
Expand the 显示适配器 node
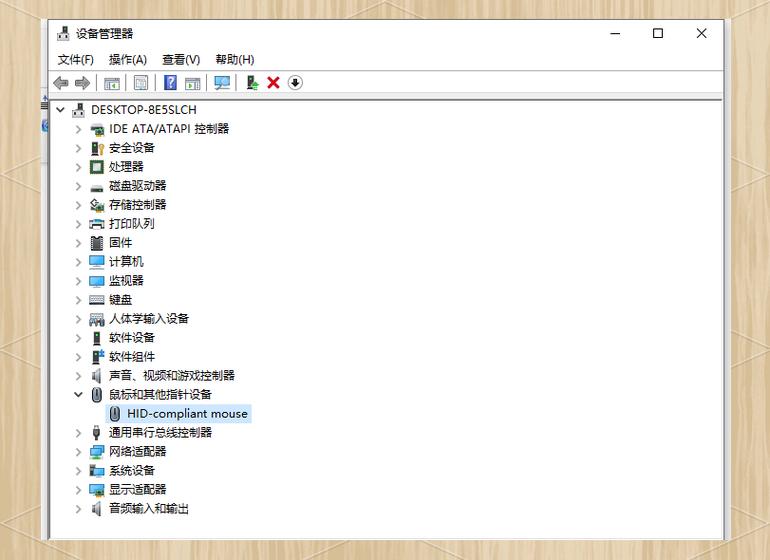pyautogui.click(x=79, y=490)
